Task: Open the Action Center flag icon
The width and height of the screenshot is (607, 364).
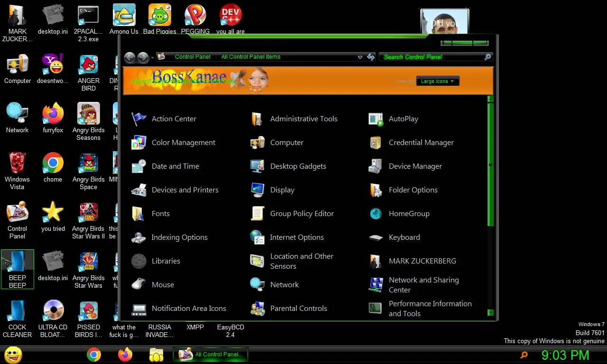Action: 138,118
